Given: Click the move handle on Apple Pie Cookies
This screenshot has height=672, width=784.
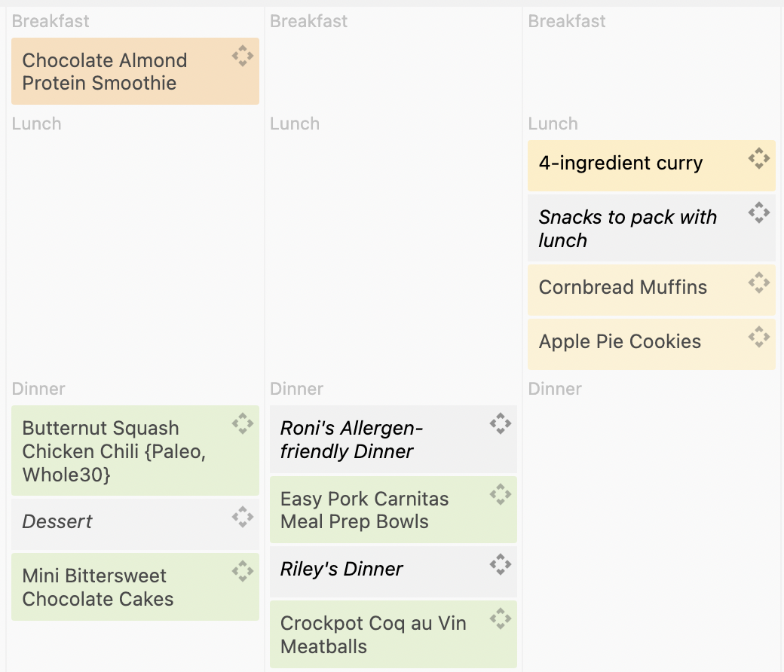Looking at the screenshot, I should point(758,337).
